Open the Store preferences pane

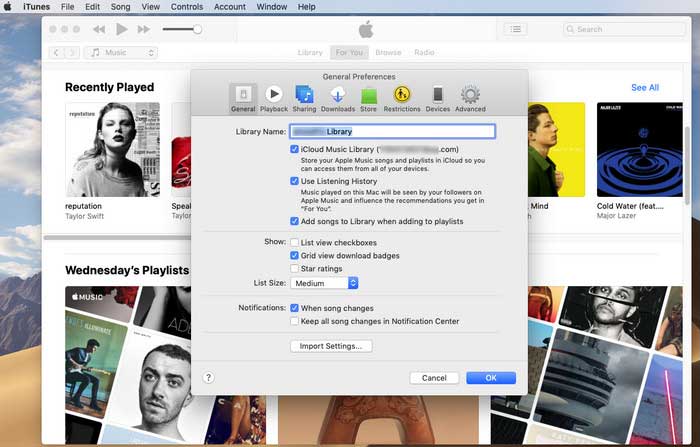click(368, 99)
